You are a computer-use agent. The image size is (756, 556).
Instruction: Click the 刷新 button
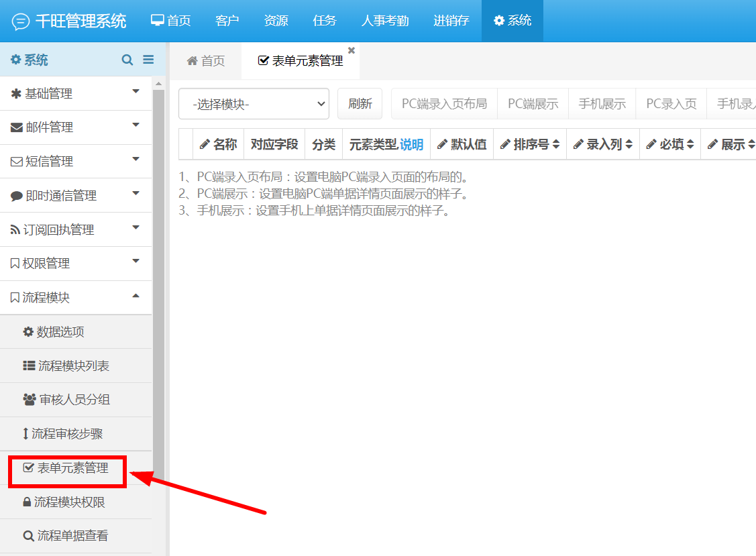(360, 104)
